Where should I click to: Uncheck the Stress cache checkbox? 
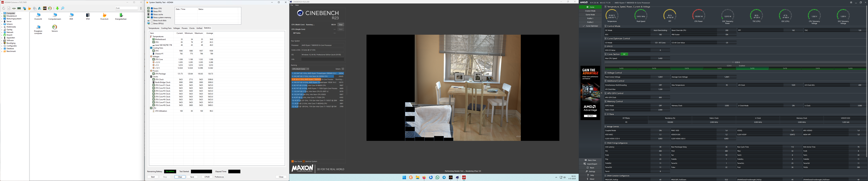click(152, 14)
